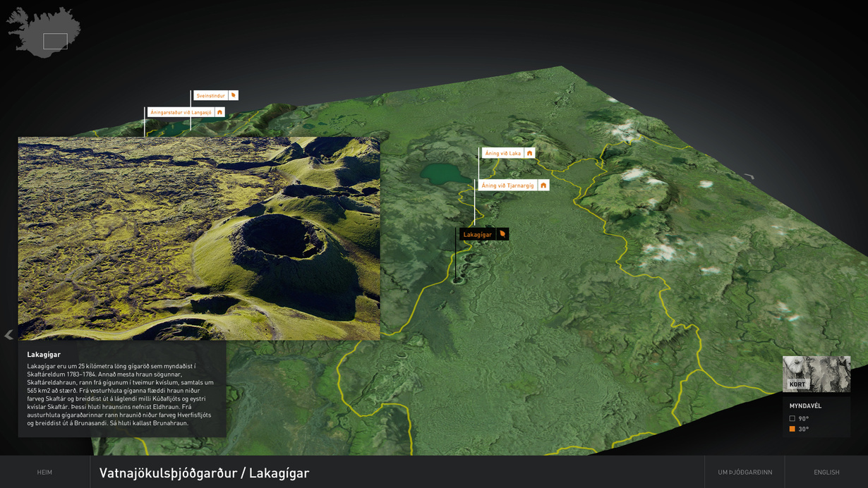The width and height of the screenshot is (868, 488).
Task: Click the house icon on Áning við Laka
Action: point(529,153)
